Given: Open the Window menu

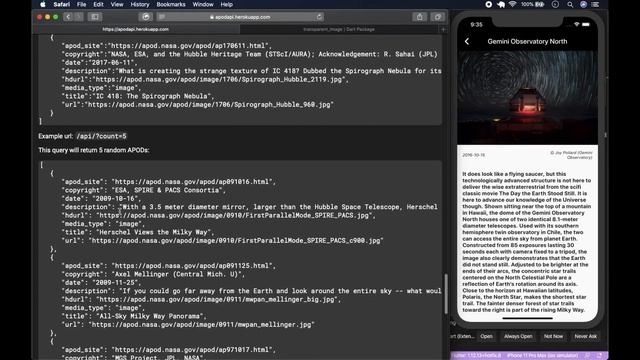Looking at the screenshot, I should 203,4.
